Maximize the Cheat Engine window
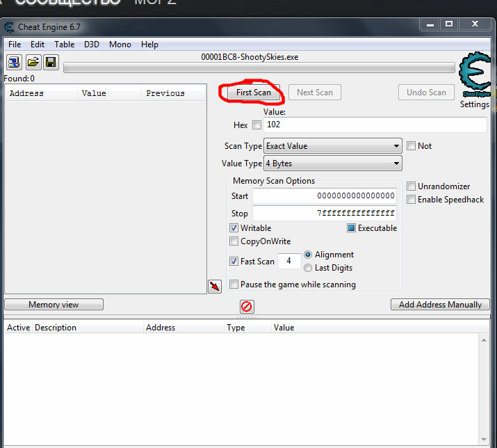 [x=449, y=24]
